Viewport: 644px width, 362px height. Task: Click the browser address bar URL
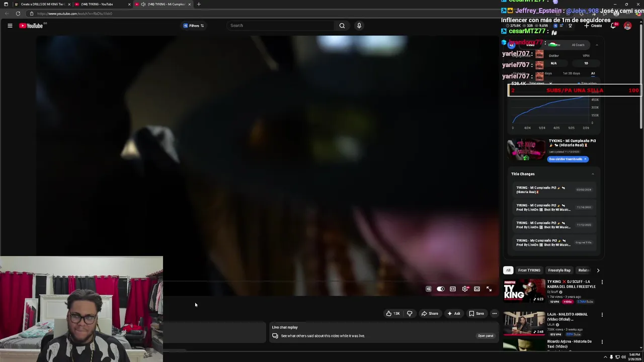click(x=74, y=14)
